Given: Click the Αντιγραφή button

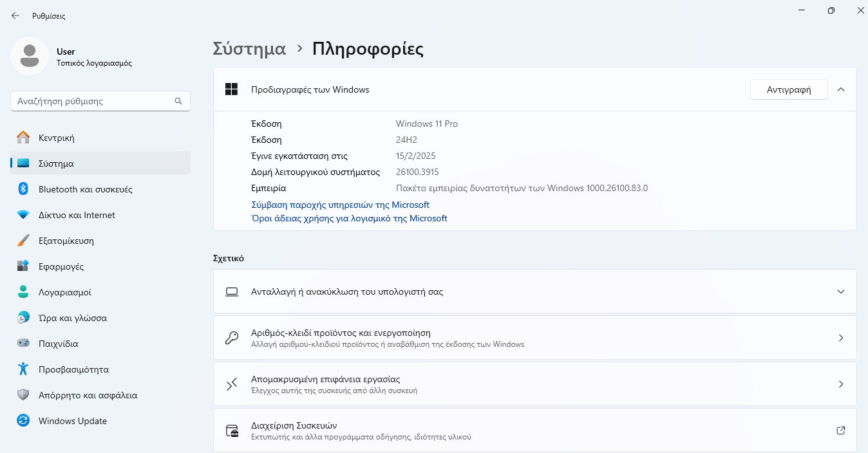Looking at the screenshot, I should tap(789, 89).
